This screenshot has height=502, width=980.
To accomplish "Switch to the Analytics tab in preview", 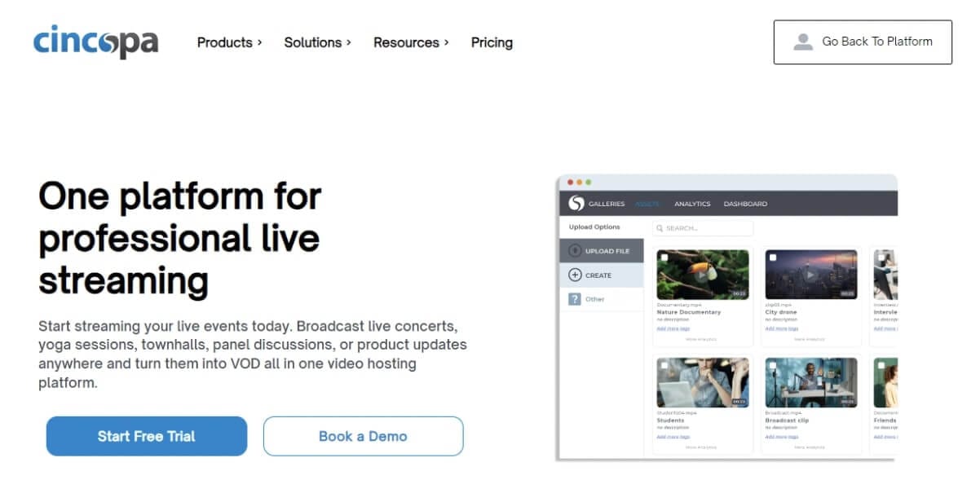I will coord(692,204).
